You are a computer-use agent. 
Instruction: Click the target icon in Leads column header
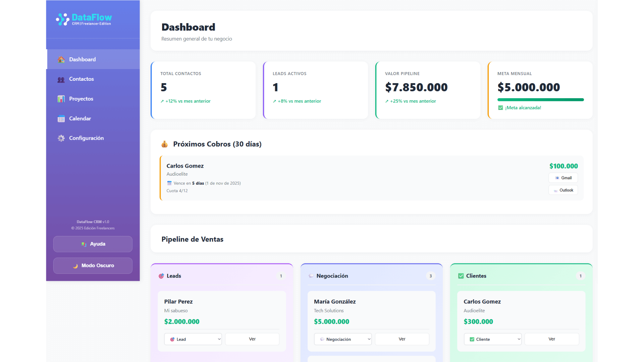[x=161, y=276]
